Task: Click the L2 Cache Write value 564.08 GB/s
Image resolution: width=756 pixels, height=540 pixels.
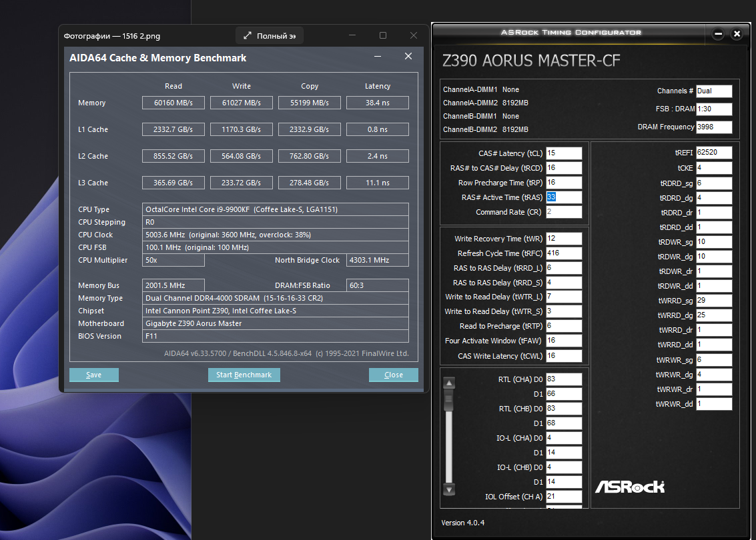Action: click(241, 156)
